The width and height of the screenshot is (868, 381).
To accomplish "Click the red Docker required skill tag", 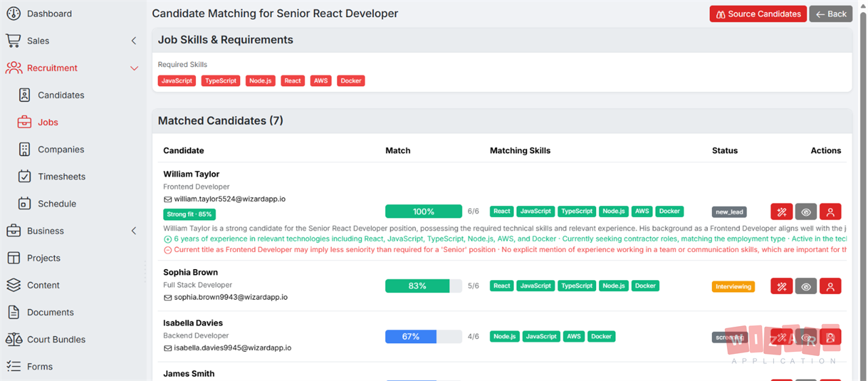I will pos(351,81).
